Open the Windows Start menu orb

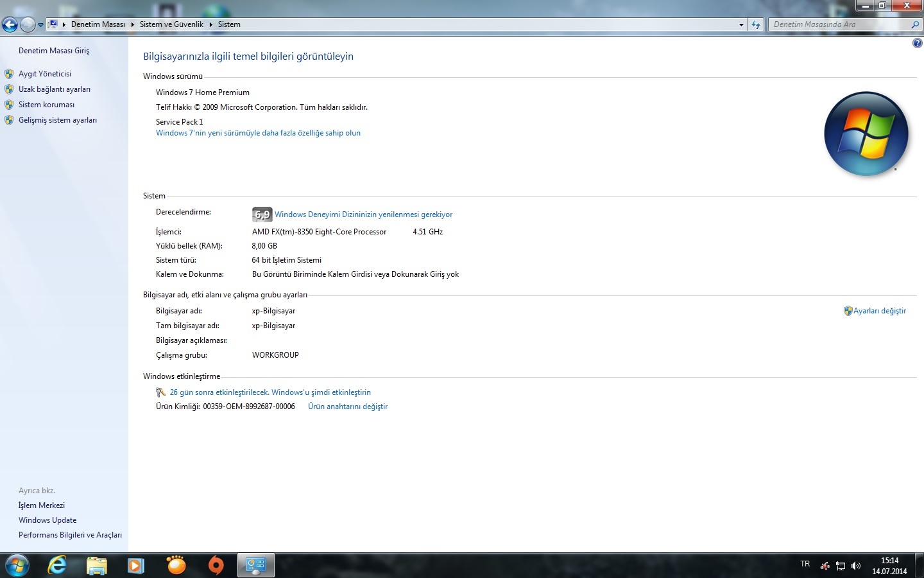[17, 565]
